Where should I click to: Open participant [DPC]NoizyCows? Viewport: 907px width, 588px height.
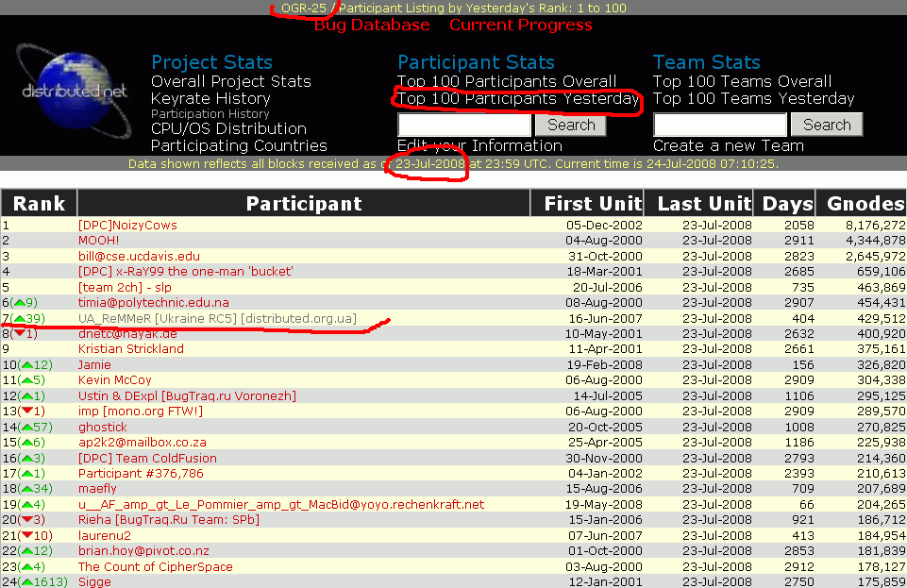[127, 225]
